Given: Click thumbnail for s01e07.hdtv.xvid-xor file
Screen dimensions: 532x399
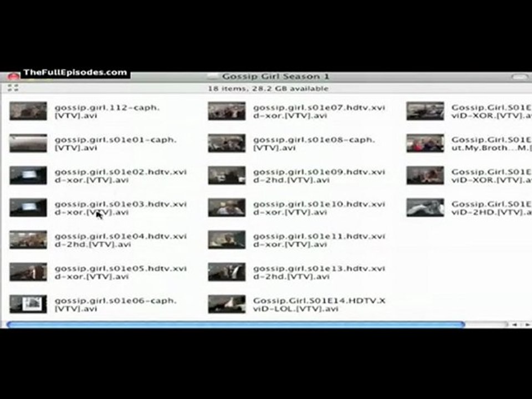Looking at the screenshot, I should click(x=227, y=111).
